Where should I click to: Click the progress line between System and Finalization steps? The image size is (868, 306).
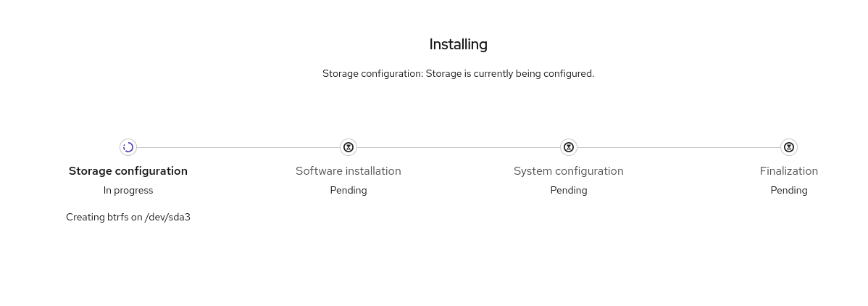[679, 147]
